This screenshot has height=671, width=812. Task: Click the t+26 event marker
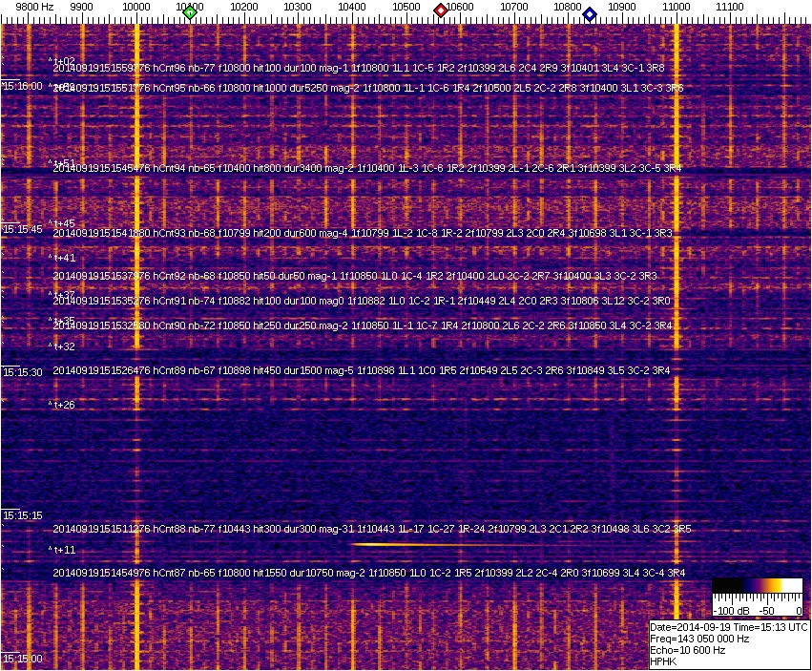[63, 406]
